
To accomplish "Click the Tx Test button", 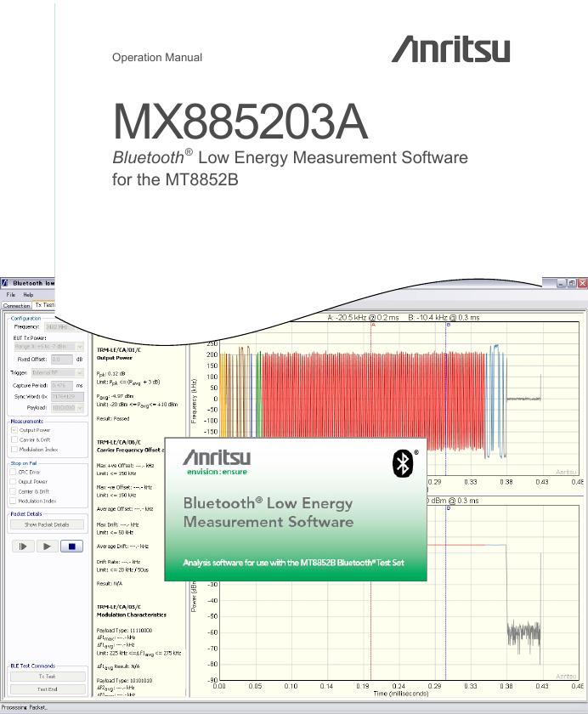I will coord(47,677).
